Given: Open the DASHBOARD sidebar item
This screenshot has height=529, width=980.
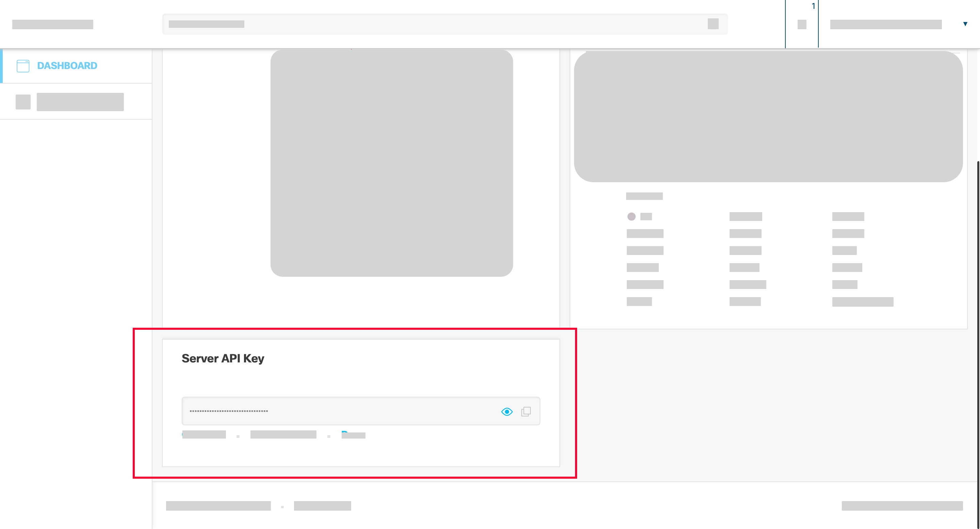Looking at the screenshot, I should pos(76,66).
